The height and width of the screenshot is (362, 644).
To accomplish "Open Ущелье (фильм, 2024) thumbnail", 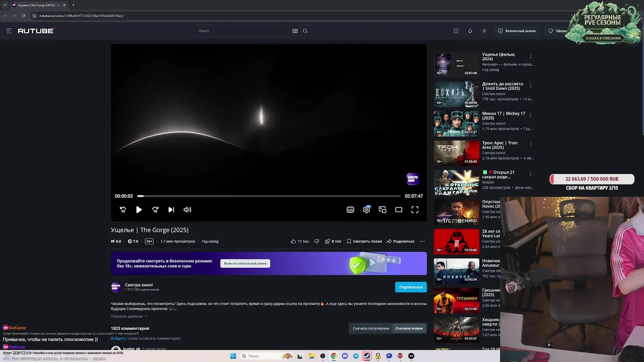I will pyautogui.click(x=457, y=64).
